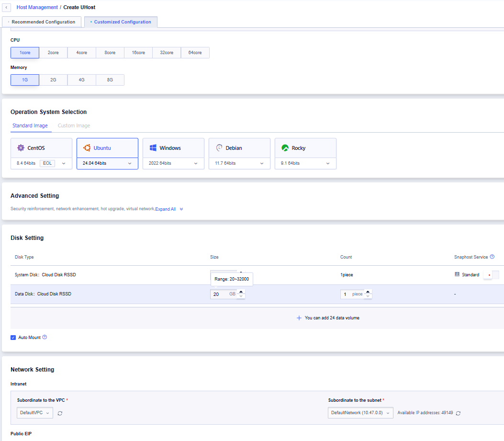Open the Debian 11.7 64bits version dropdown
504x441 pixels.
[x=239, y=163]
